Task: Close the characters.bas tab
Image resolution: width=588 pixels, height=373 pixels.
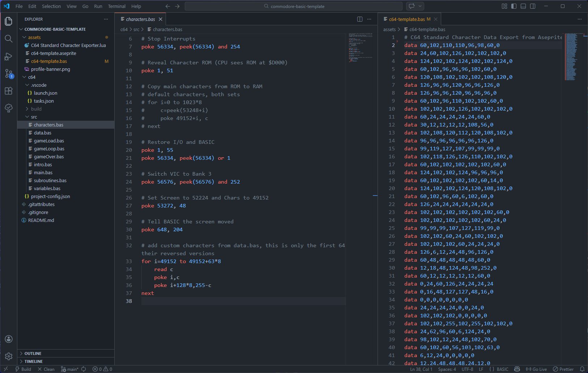Action: pyautogui.click(x=161, y=19)
